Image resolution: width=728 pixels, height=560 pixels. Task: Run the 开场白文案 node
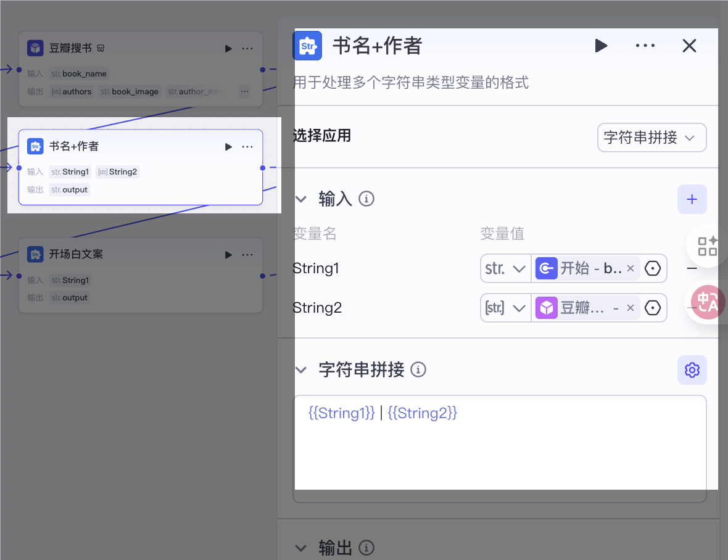pyautogui.click(x=228, y=255)
